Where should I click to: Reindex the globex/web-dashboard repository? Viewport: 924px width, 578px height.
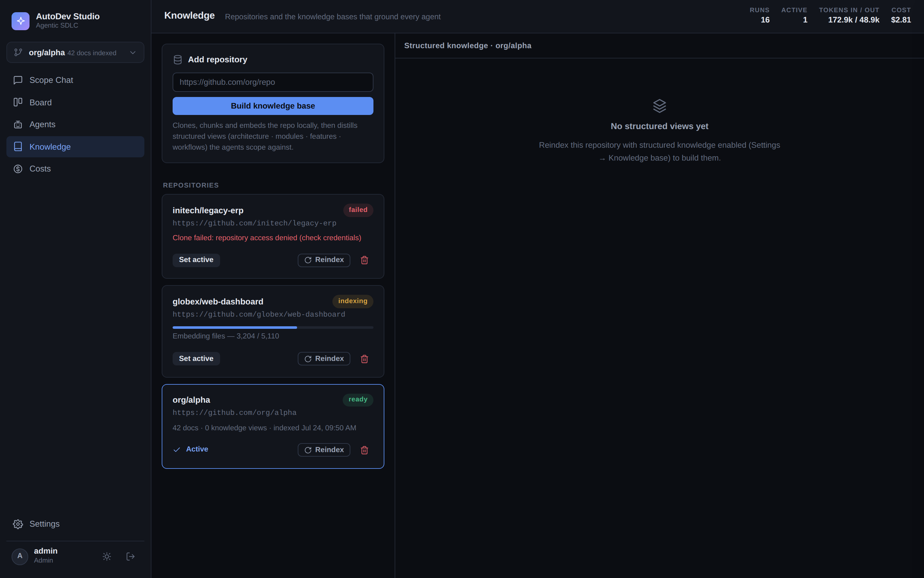pyautogui.click(x=324, y=359)
